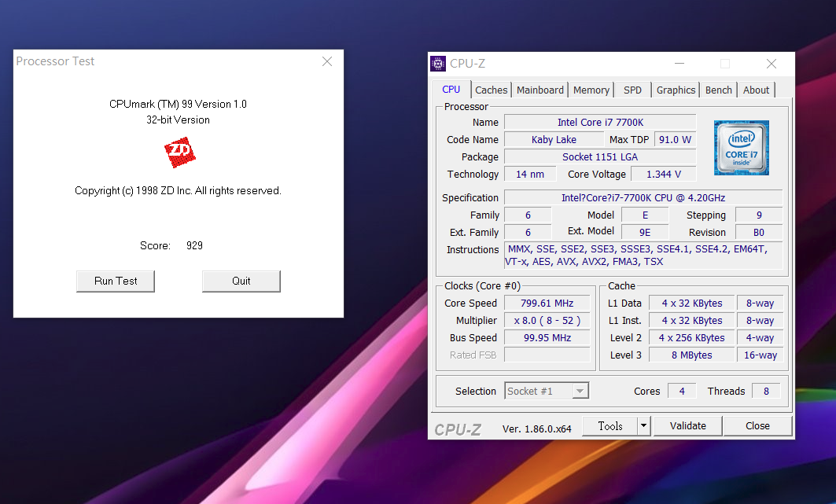This screenshot has width=836, height=504.
Task: Show the Graphics tab
Action: (x=676, y=90)
